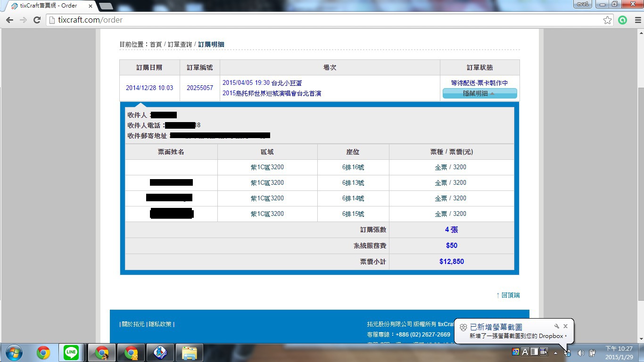Select seat cell 6排13號
Image resolution: width=644 pixels, height=362 pixels.
click(353, 183)
